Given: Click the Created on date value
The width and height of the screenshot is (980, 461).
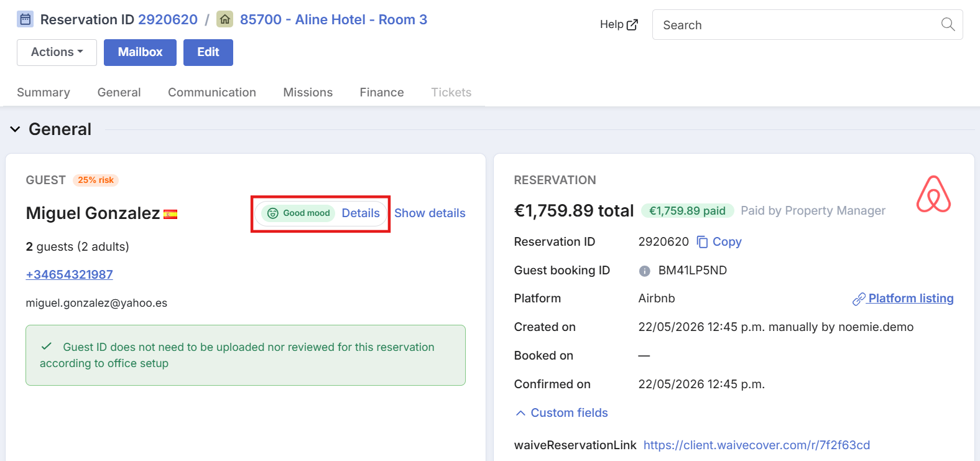Looking at the screenshot, I should pos(776,327).
